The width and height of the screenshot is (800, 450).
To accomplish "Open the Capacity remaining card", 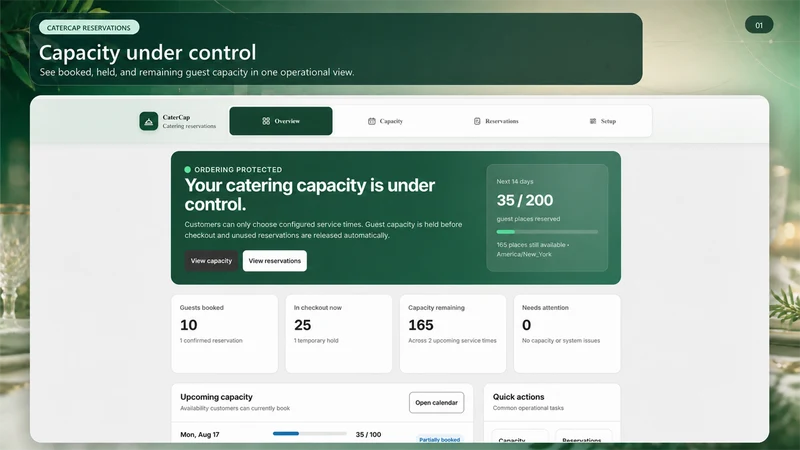I will click(x=453, y=334).
